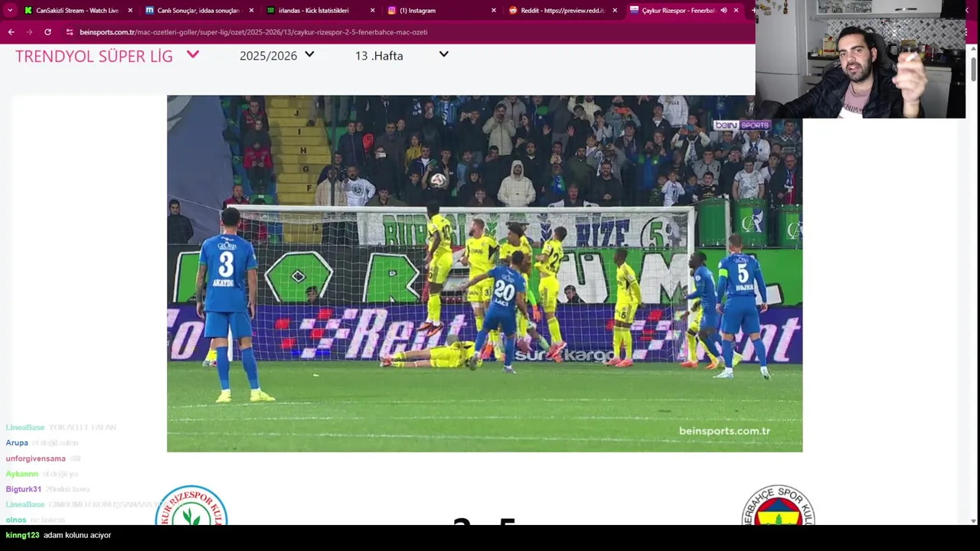Click the scrollbar down arrow
980x551 pixels.
tap(974, 521)
